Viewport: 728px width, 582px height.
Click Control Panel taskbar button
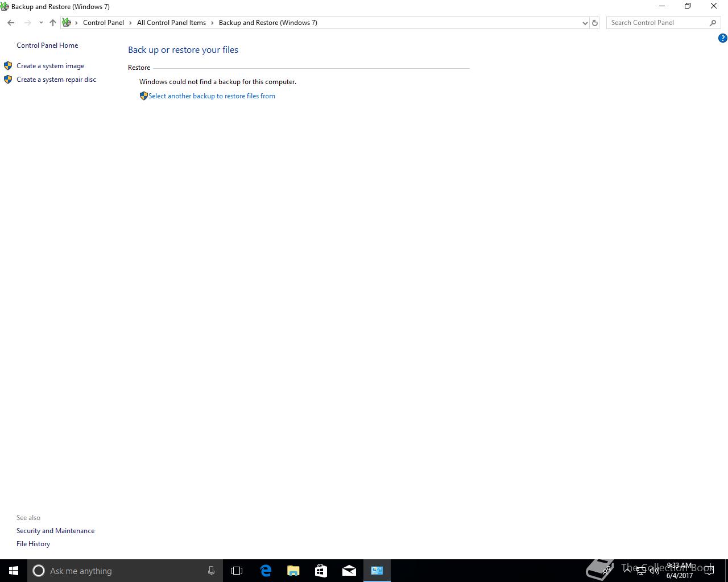coord(377,571)
